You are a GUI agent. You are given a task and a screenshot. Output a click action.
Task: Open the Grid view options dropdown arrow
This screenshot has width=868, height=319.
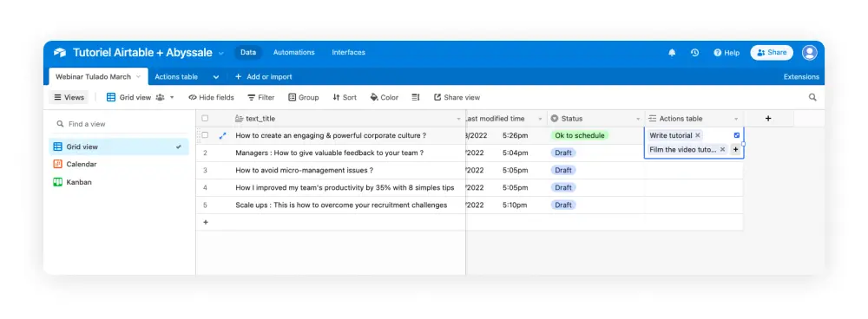172,97
